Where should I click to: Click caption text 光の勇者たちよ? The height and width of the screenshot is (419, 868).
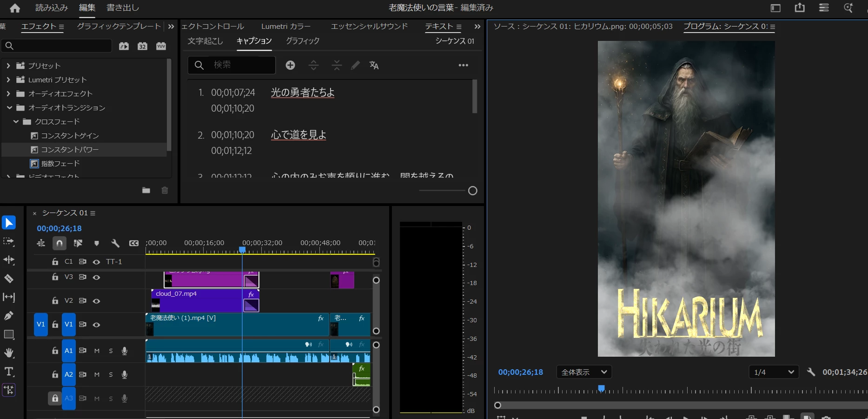click(303, 93)
